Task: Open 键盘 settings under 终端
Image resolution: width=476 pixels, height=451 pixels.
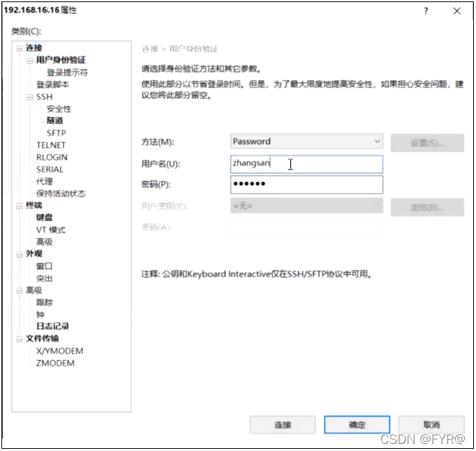Action: tap(44, 217)
